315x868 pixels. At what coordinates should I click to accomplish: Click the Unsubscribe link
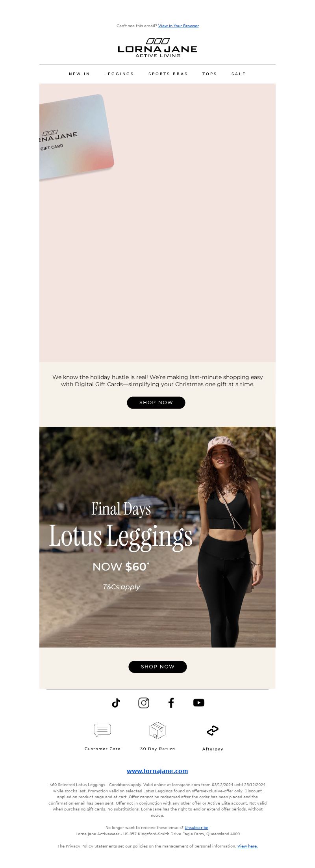(x=196, y=828)
